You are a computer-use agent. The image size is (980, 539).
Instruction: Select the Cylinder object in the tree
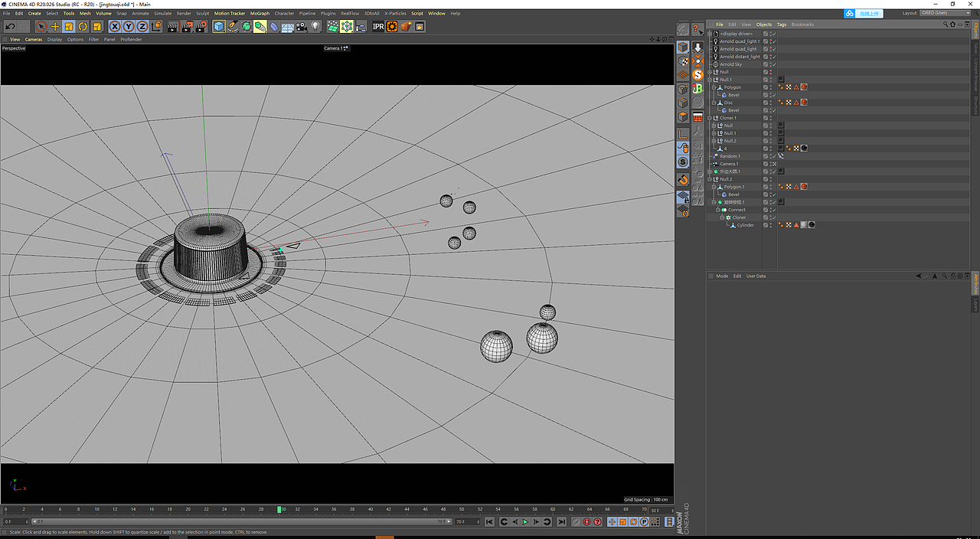pyautogui.click(x=745, y=225)
